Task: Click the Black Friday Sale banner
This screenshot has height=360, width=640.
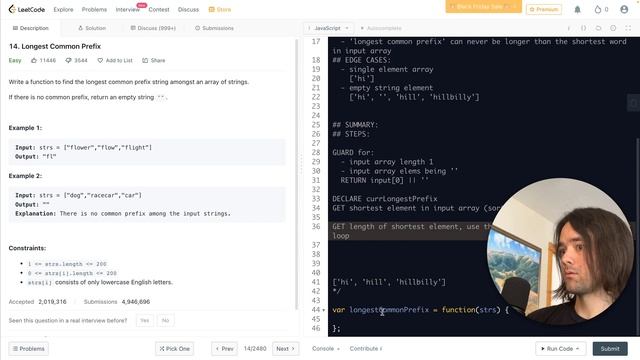Action: [483, 7]
